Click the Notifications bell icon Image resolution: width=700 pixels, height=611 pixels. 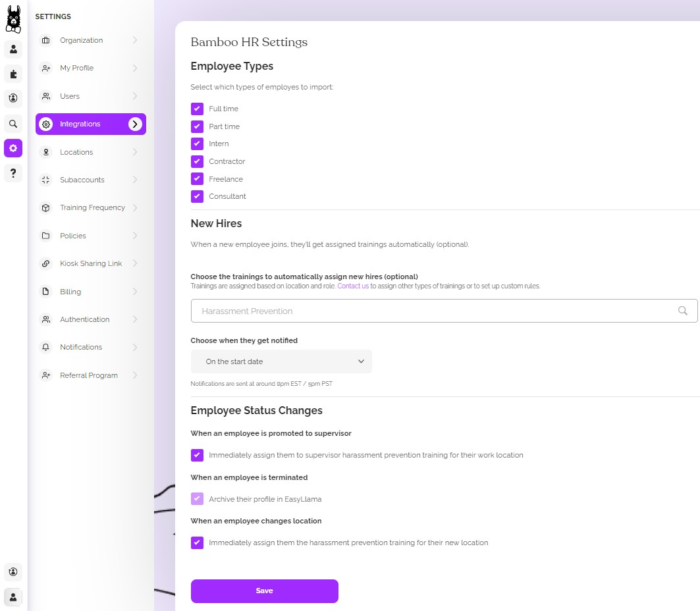[x=46, y=347]
